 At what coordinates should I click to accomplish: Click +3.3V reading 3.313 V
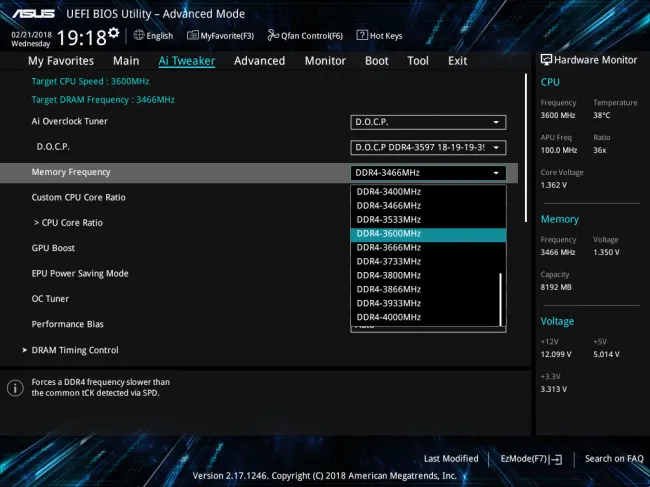point(553,389)
